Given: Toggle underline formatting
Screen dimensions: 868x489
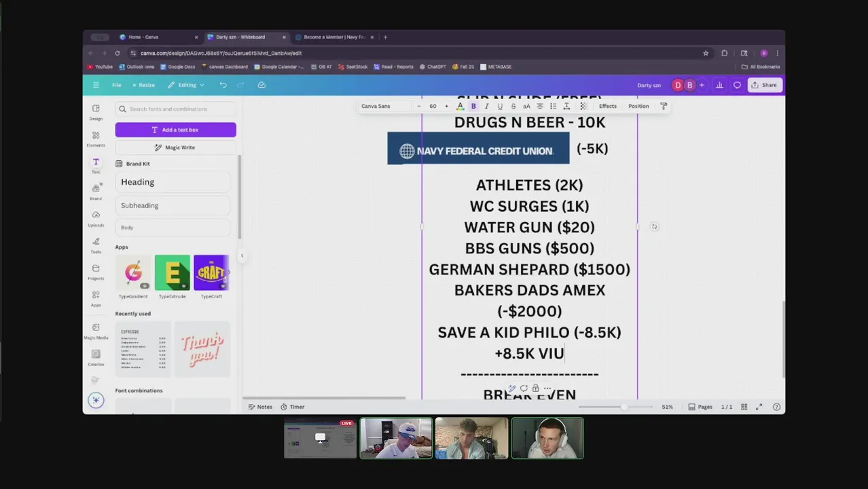Looking at the screenshot, I should click(500, 106).
